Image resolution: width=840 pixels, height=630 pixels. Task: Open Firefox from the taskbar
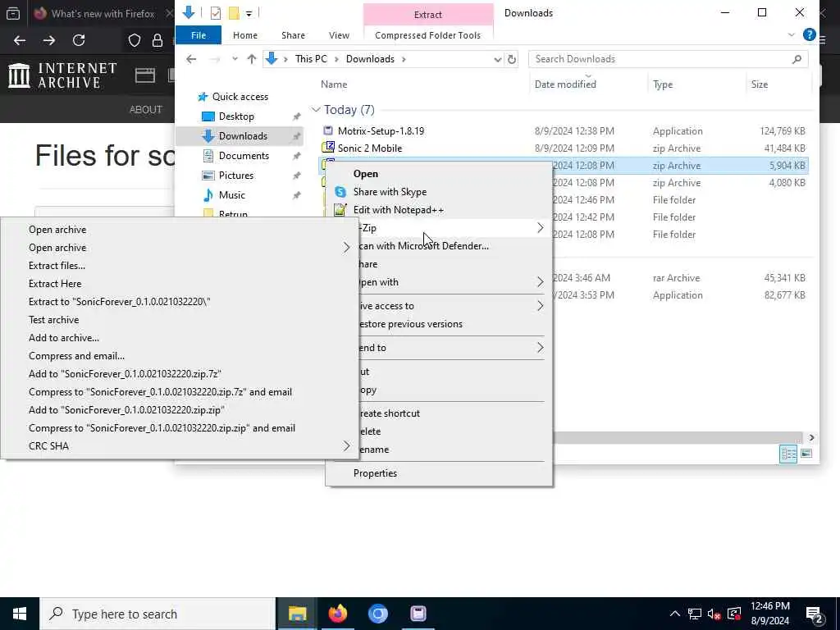pos(337,614)
